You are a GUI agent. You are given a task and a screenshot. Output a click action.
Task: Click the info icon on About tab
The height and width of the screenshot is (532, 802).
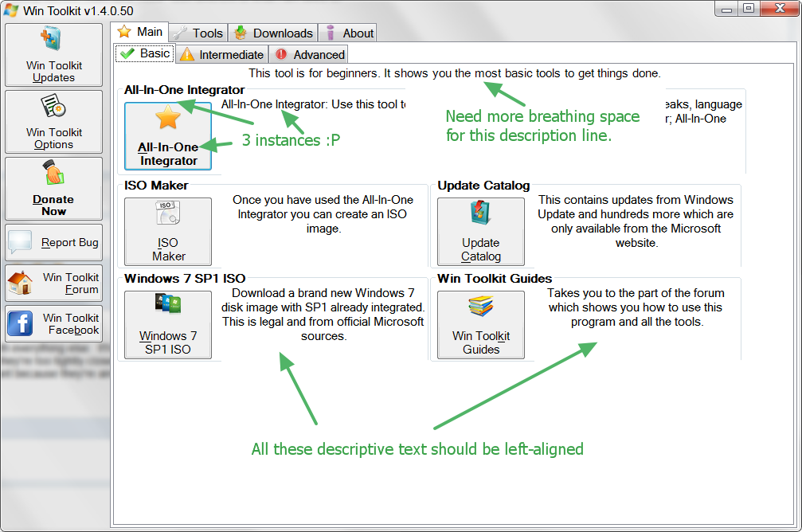point(331,33)
